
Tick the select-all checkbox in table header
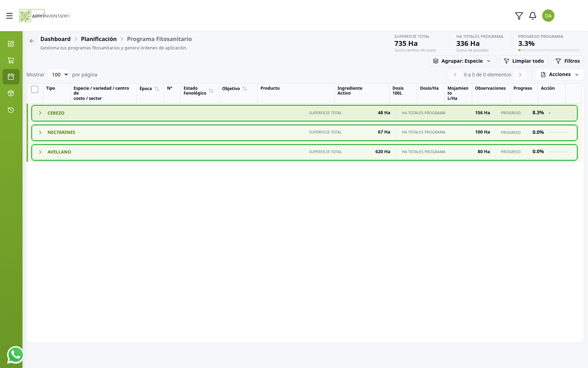click(35, 89)
